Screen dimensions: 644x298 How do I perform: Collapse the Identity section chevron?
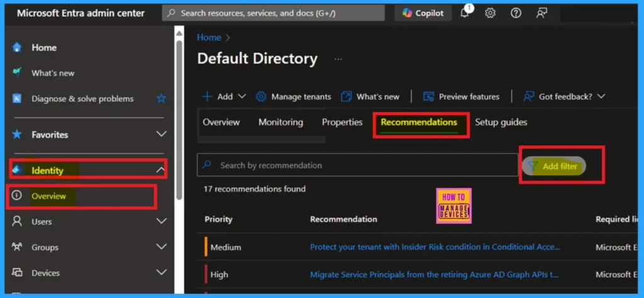(160, 170)
